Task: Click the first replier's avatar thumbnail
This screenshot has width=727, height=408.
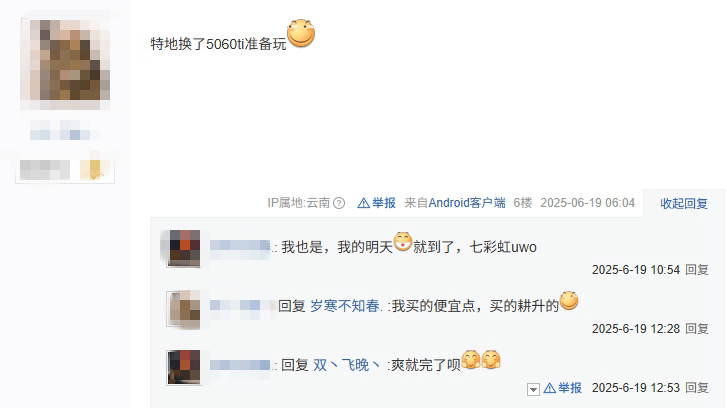Action: (x=184, y=249)
